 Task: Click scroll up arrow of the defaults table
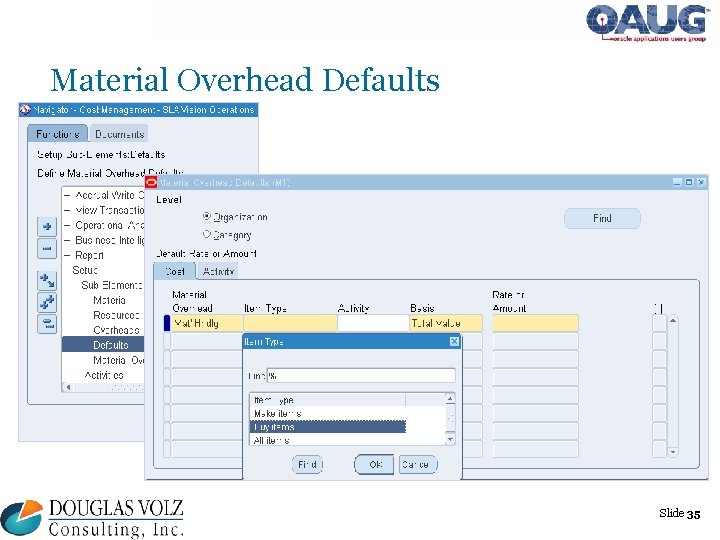pos(673,320)
